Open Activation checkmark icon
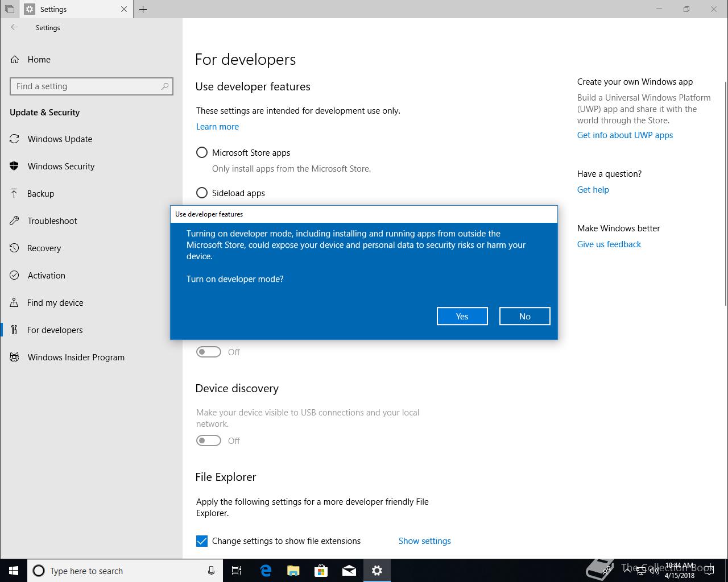Screen dimensions: 728x582 click(x=15, y=276)
